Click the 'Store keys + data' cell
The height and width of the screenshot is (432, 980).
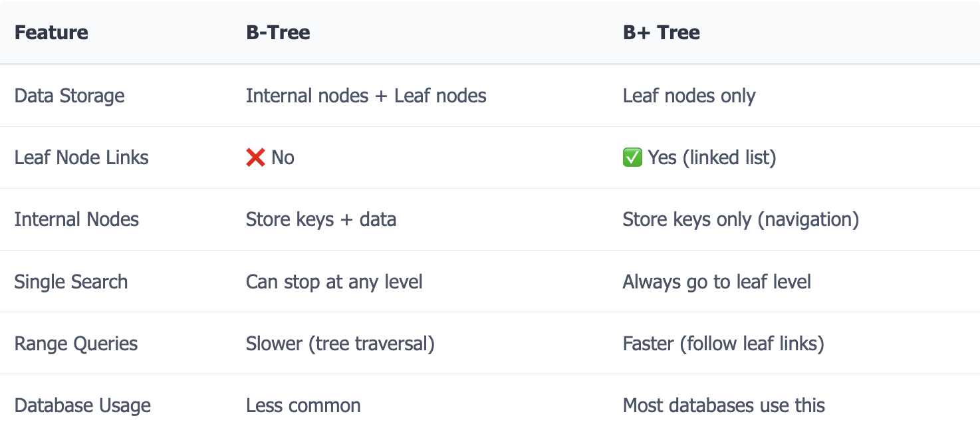coord(321,219)
